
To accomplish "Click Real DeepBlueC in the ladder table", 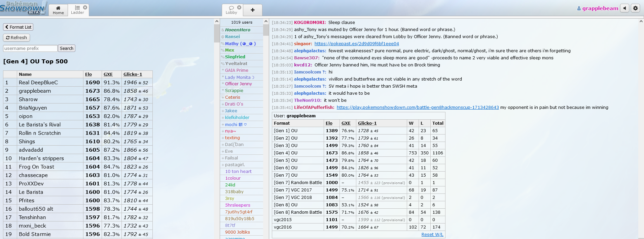I will [38, 83].
